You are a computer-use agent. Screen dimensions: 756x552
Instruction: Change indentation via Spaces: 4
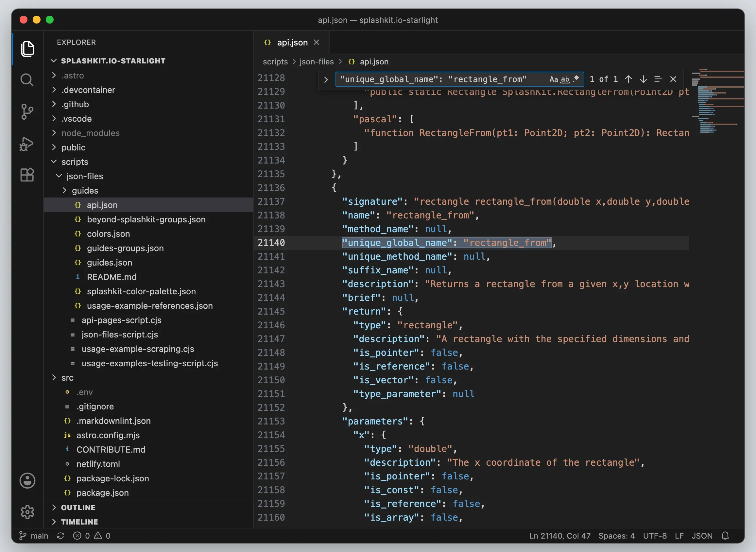coord(616,536)
